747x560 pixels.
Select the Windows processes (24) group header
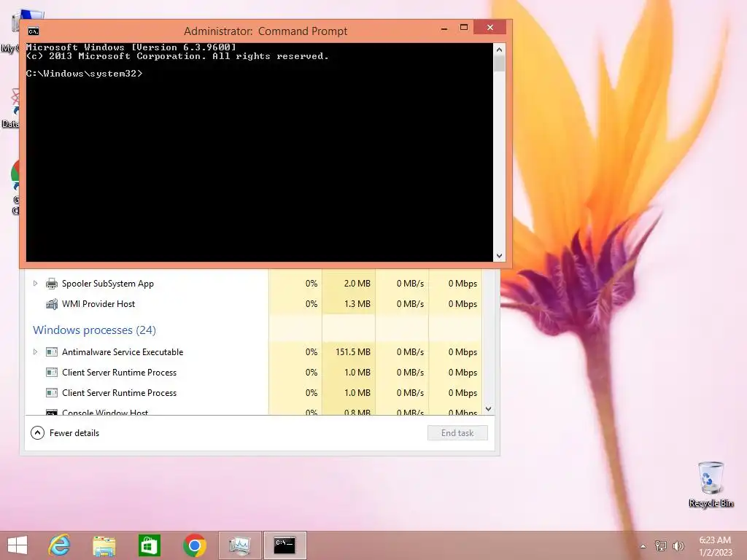point(94,330)
